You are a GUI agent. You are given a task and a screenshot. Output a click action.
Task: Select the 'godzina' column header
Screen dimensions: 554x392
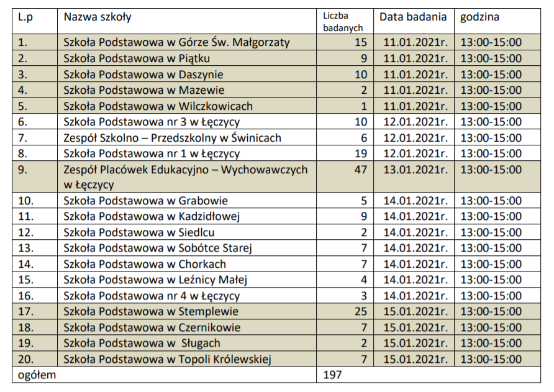[479, 17]
